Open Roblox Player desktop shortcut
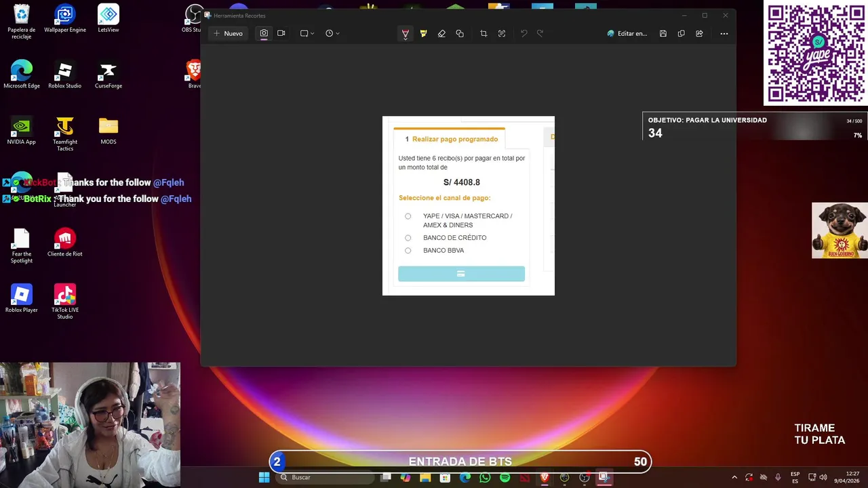The image size is (868, 488). [x=22, y=299]
